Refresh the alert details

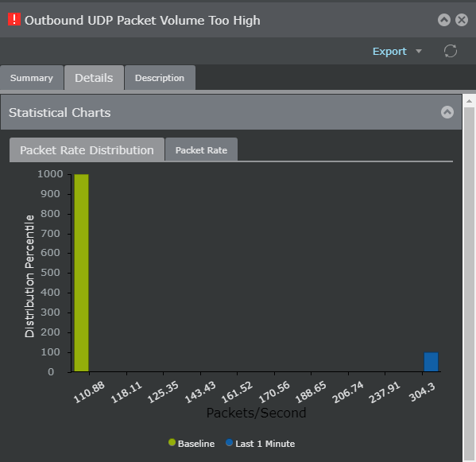click(x=451, y=51)
